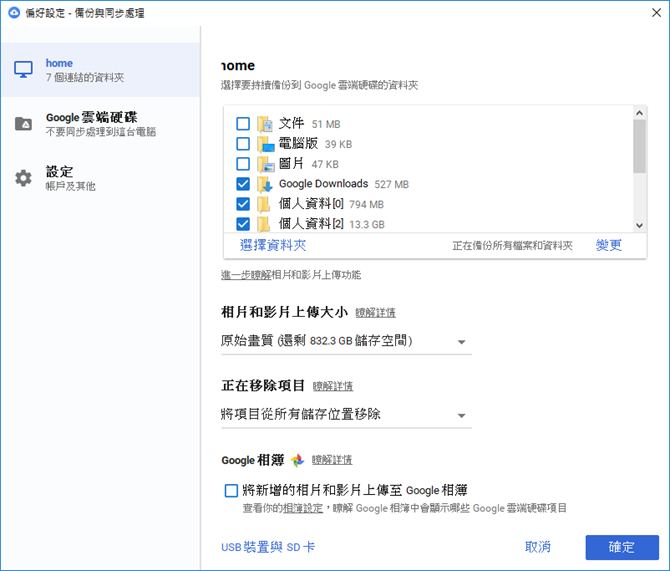This screenshot has width=670, height=571.
Task: Click the Backup and Sync cloud icon in title bar
Action: [14, 13]
